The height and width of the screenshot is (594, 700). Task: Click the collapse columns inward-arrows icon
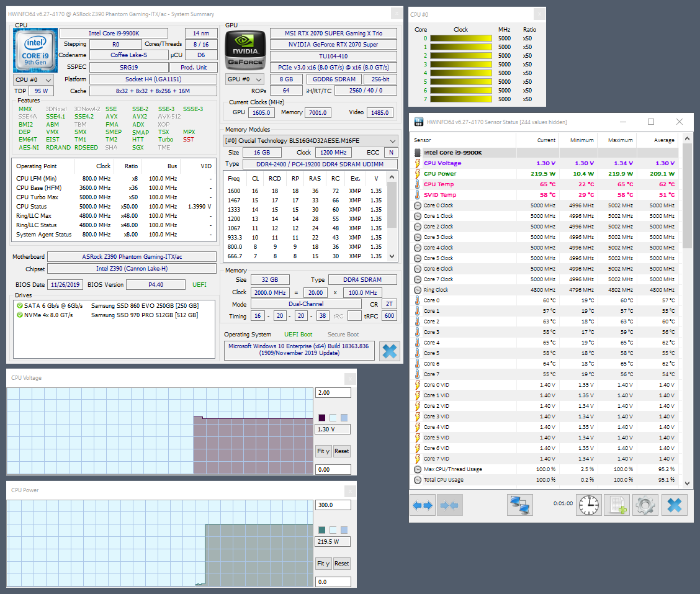pyautogui.click(x=450, y=505)
